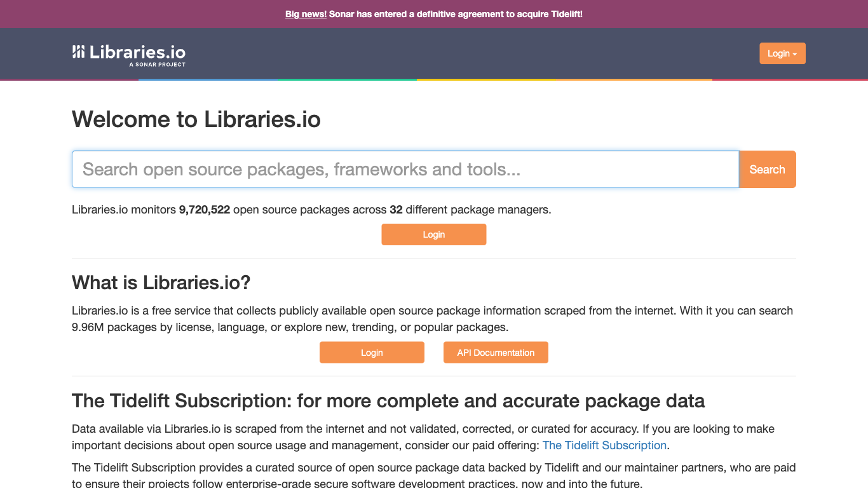Viewport: 868px width, 488px height.
Task: Open the API Documentation button
Action: 496,353
